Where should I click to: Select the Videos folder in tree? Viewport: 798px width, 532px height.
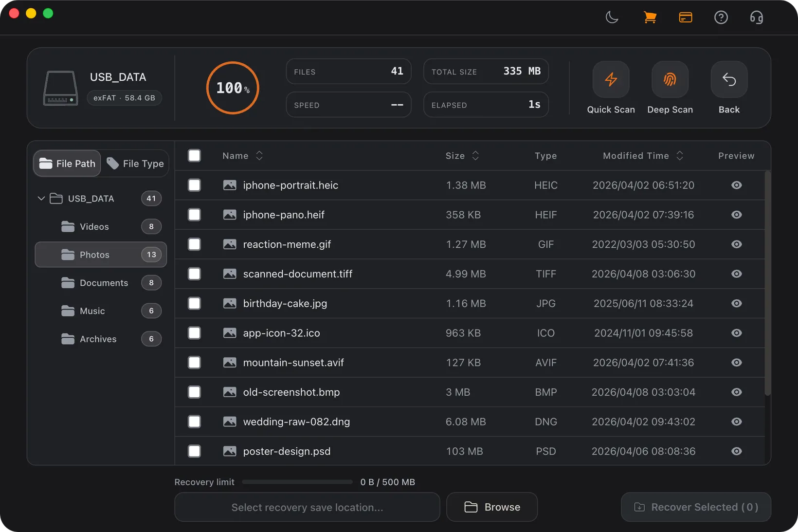pyautogui.click(x=101, y=226)
